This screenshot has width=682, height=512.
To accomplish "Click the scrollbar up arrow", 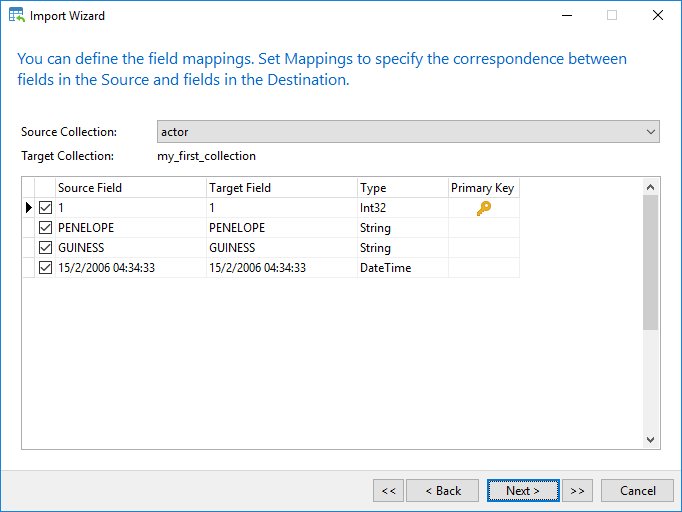I will point(650,187).
